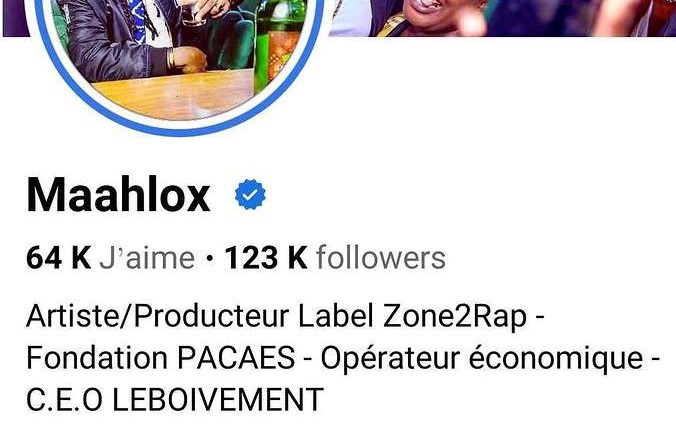The image size is (676, 439).
Task: Click Fondation PACAES in the bio
Action: (161, 358)
